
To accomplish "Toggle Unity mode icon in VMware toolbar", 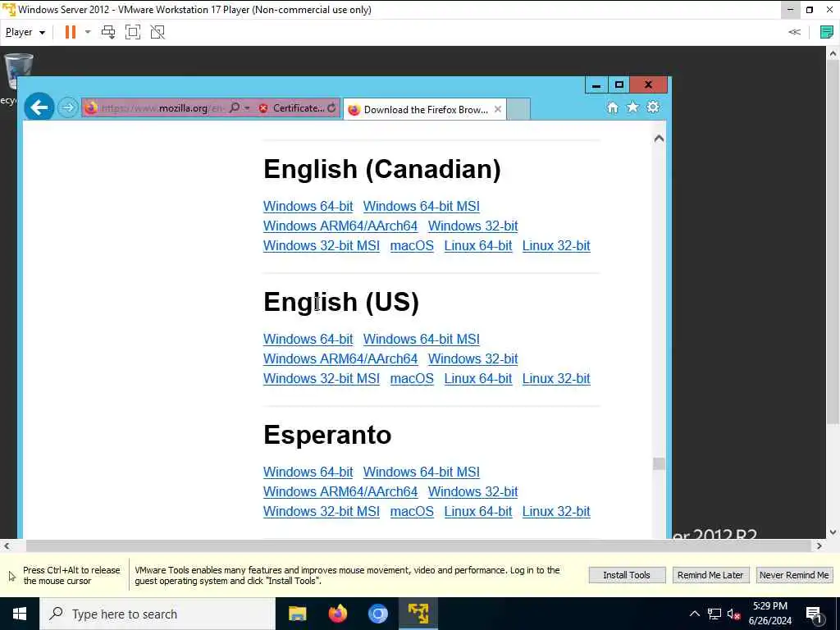I will (157, 32).
